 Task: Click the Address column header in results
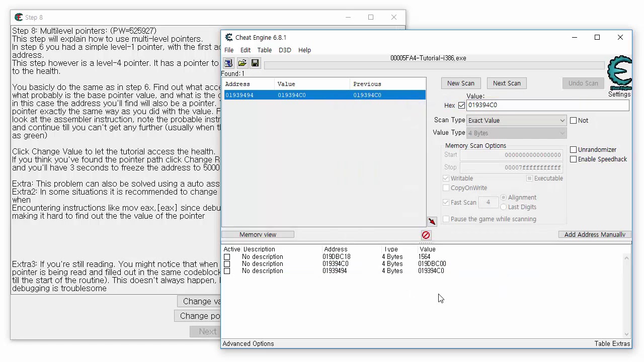click(x=249, y=84)
